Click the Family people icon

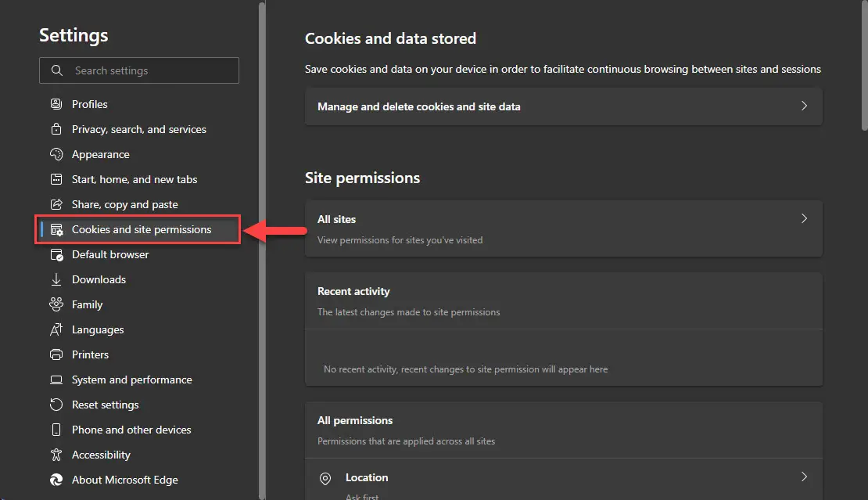click(56, 304)
